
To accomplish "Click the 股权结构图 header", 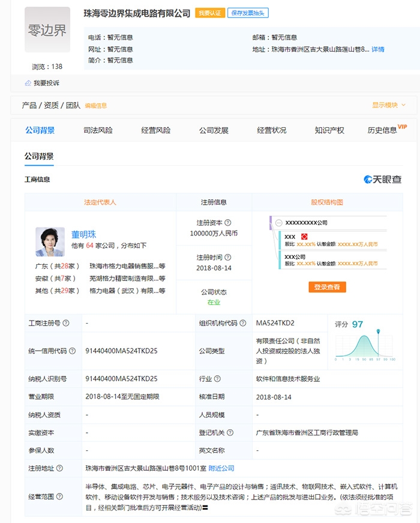I will pyautogui.click(x=327, y=202).
